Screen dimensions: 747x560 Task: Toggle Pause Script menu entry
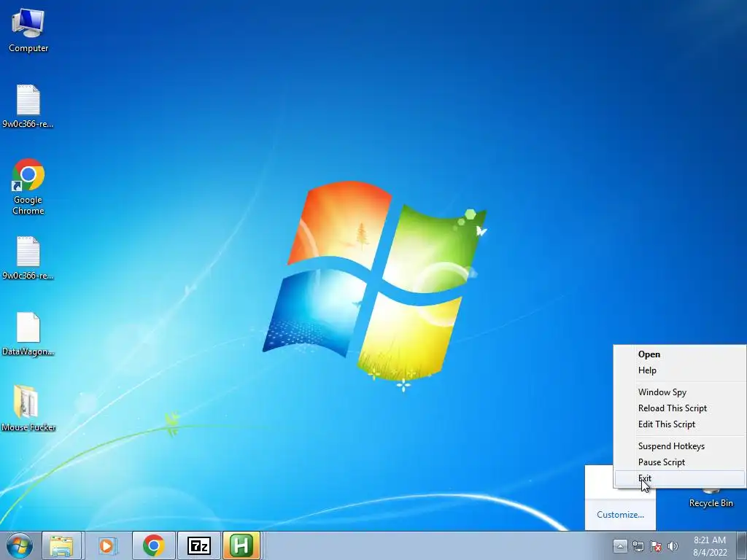[679, 462]
